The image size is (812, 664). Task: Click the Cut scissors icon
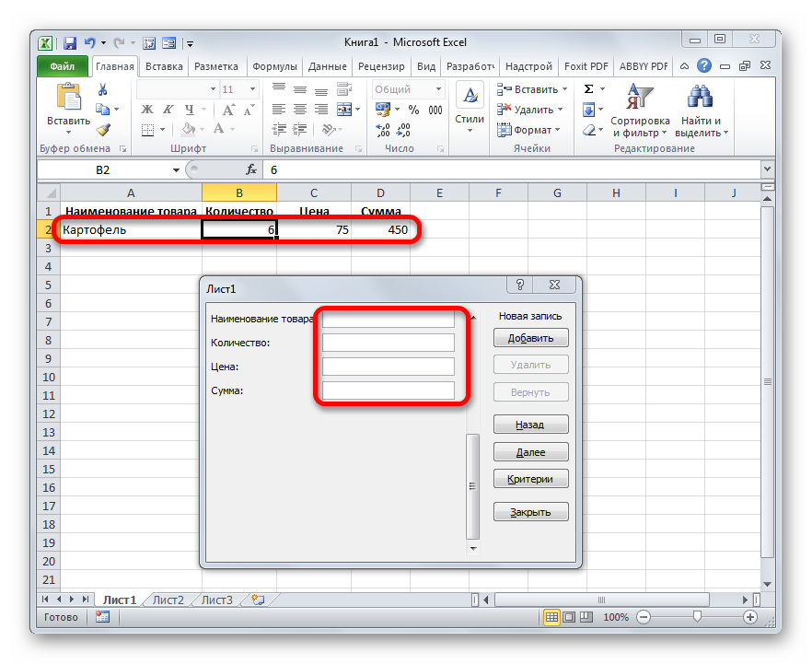103,89
